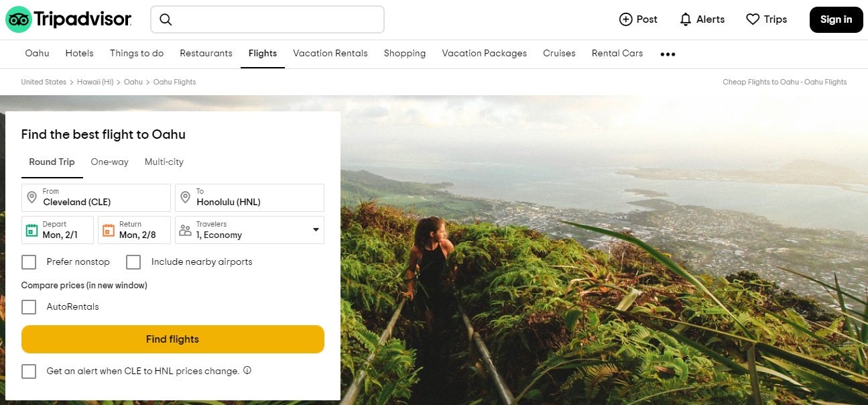Select the Multi-city tab
The image size is (868, 405).
pos(164,162)
